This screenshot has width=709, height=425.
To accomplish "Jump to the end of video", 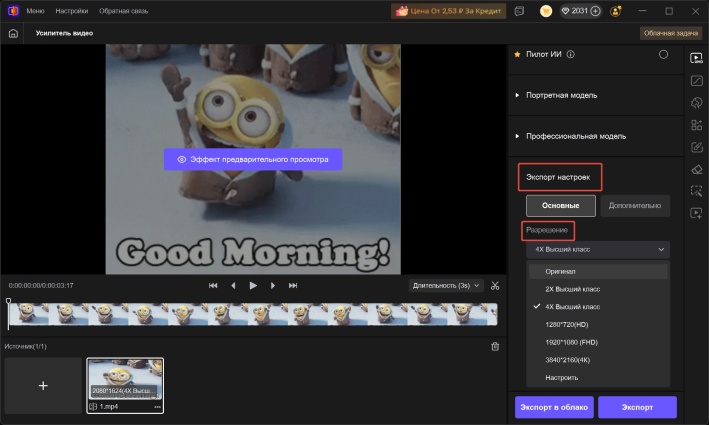I will click(293, 286).
